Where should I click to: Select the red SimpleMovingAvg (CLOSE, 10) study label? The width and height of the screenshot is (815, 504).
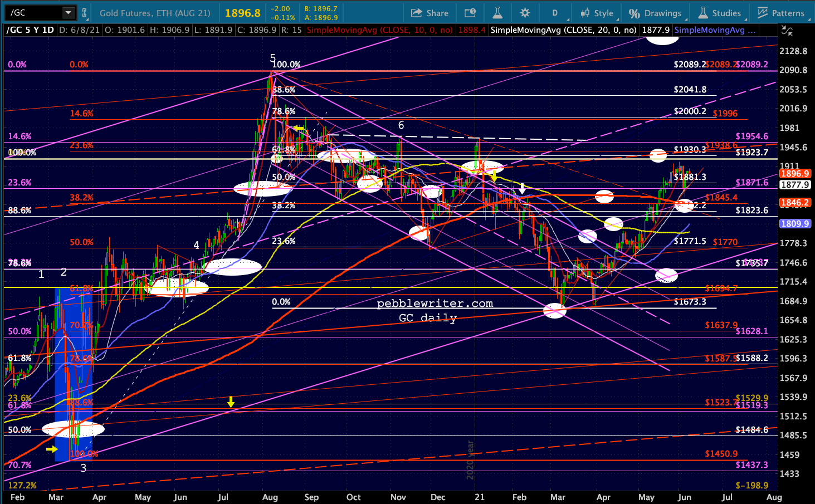380,30
